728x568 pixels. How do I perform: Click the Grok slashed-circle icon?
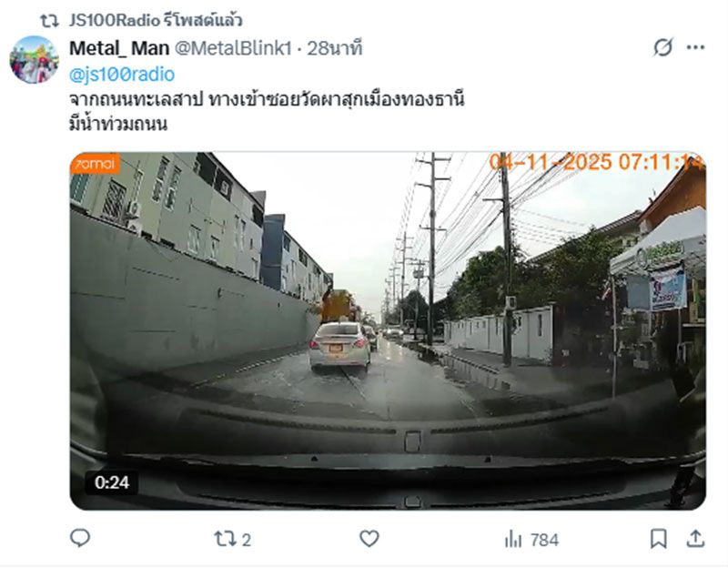[662, 47]
